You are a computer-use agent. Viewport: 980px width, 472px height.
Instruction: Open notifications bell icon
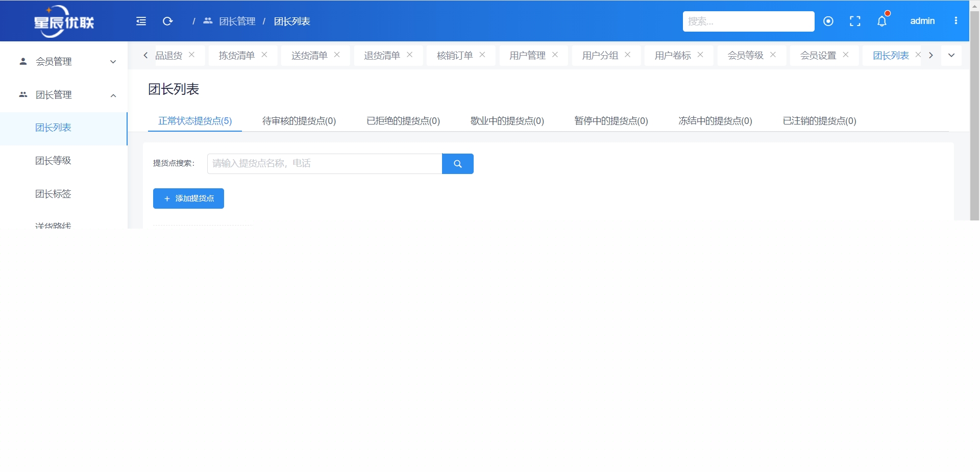click(x=882, y=21)
